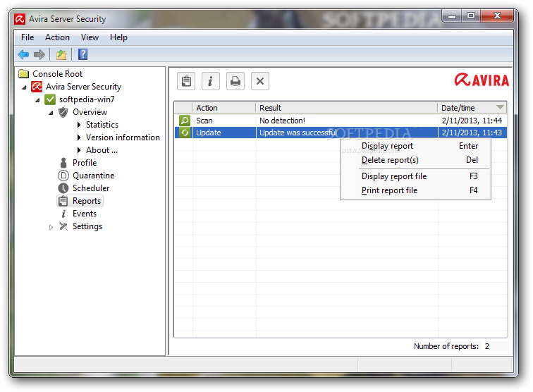Screen dimensions: 533x392
Task: Click the Quarantine circle icon
Action: coord(63,176)
